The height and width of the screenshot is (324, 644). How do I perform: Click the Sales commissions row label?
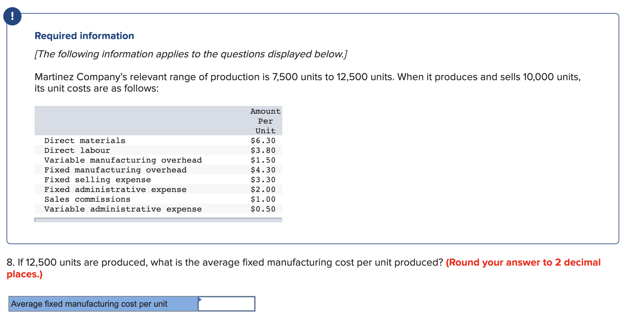point(87,199)
